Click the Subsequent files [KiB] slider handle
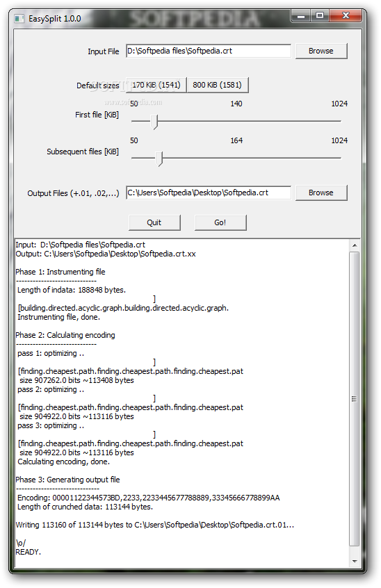 coord(159,159)
